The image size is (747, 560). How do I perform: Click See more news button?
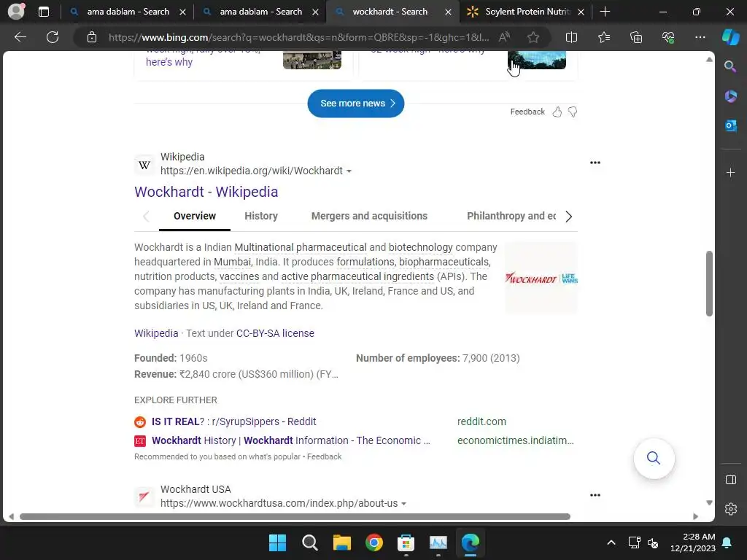click(356, 104)
